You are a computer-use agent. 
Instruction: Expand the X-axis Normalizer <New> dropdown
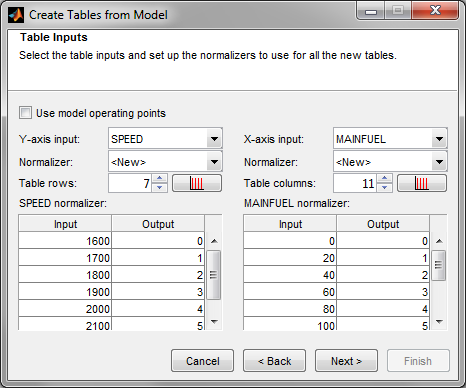[390, 162]
